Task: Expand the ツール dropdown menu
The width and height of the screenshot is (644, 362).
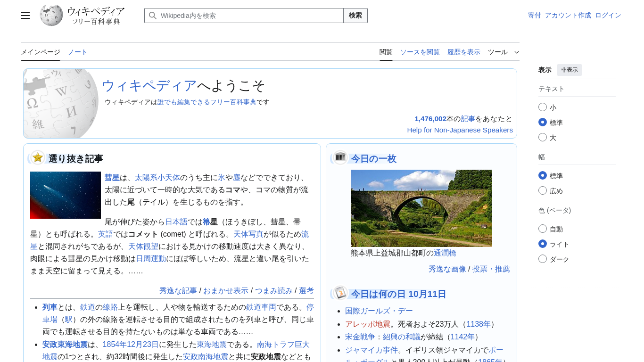Action: click(x=504, y=52)
